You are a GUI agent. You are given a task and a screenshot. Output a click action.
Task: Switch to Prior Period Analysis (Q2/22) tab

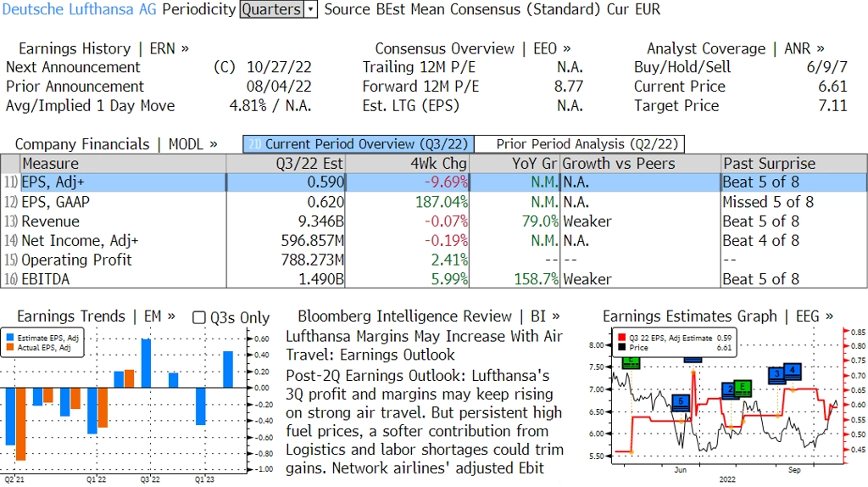(x=580, y=144)
